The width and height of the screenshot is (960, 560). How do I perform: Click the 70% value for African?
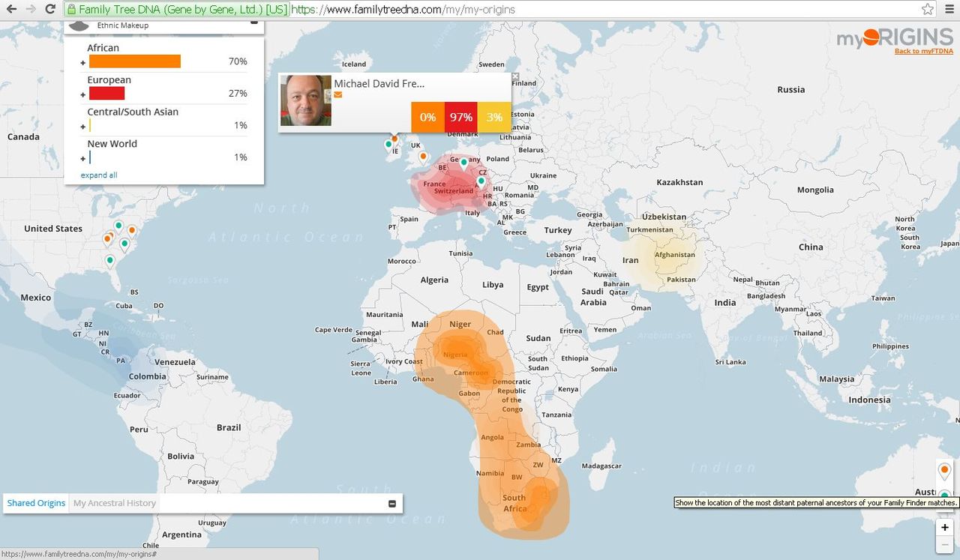[x=238, y=61]
